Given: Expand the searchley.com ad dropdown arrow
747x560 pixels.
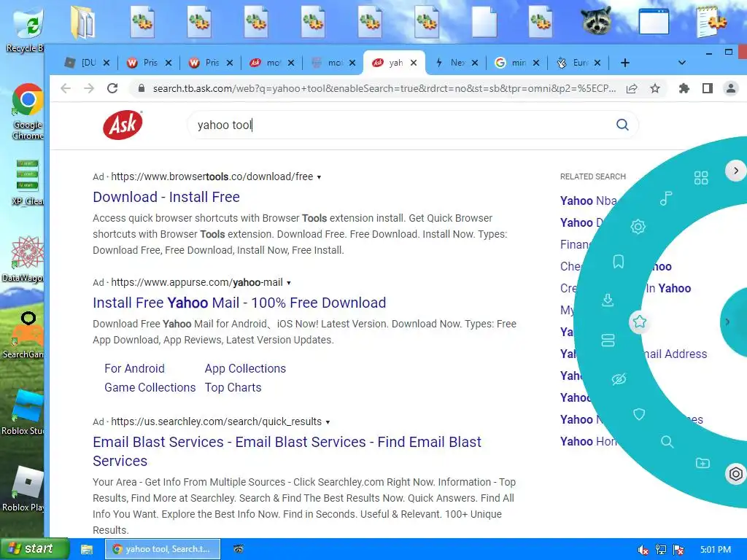Looking at the screenshot, I should pyautogui.click(x=328, y=422).
